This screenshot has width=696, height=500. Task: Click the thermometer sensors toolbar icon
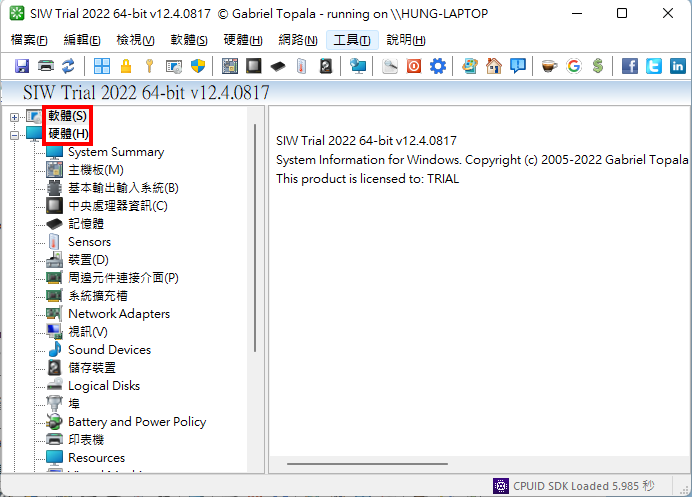point(302,67)
